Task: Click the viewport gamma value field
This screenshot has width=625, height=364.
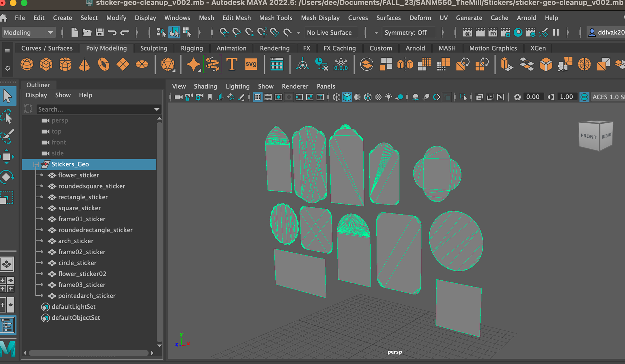Action: click(566, 97)
